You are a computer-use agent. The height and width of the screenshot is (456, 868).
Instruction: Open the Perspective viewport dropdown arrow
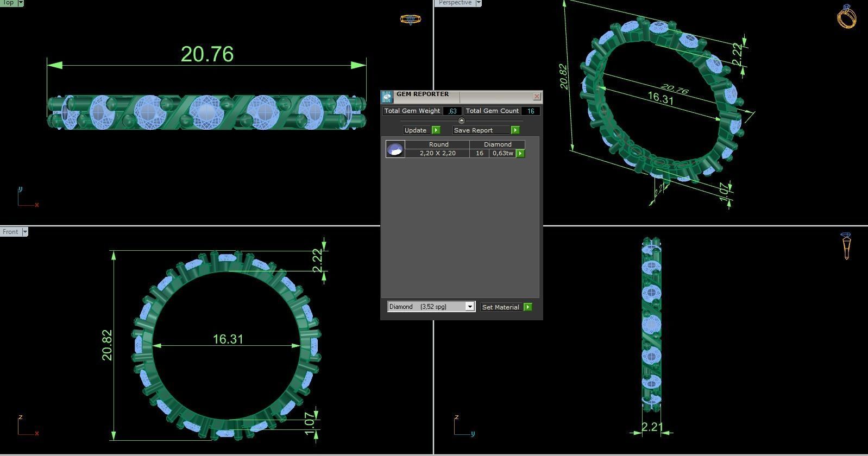tap(479, 3)
